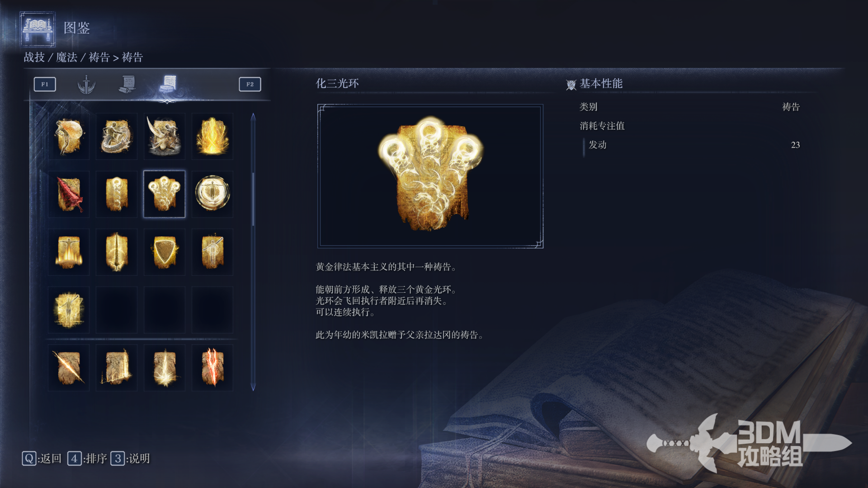Screen dimensions: 868x488
Task: Select the incantation prayer book tab icon
Action: tap(169, 84)
